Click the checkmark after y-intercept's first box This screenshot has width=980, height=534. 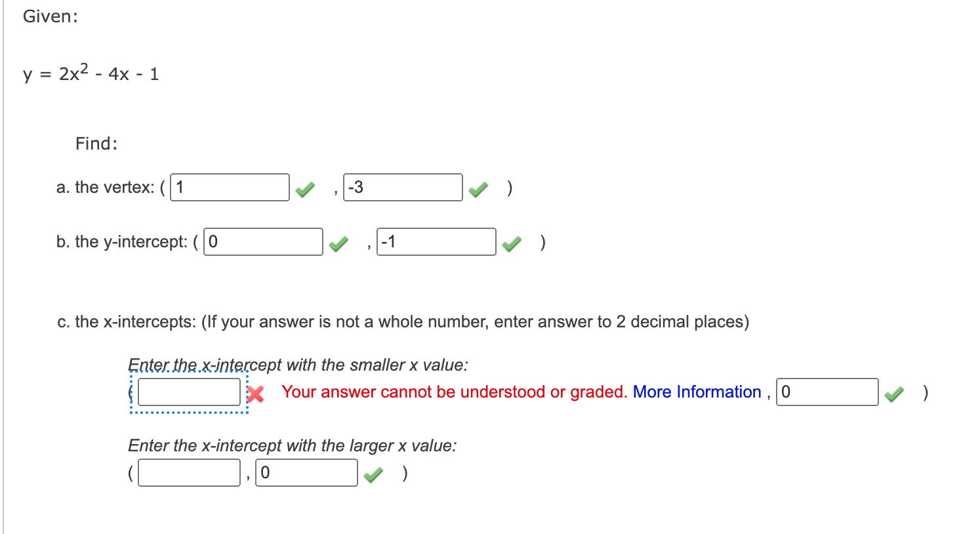pyautogui.click(x=339, y=243)
